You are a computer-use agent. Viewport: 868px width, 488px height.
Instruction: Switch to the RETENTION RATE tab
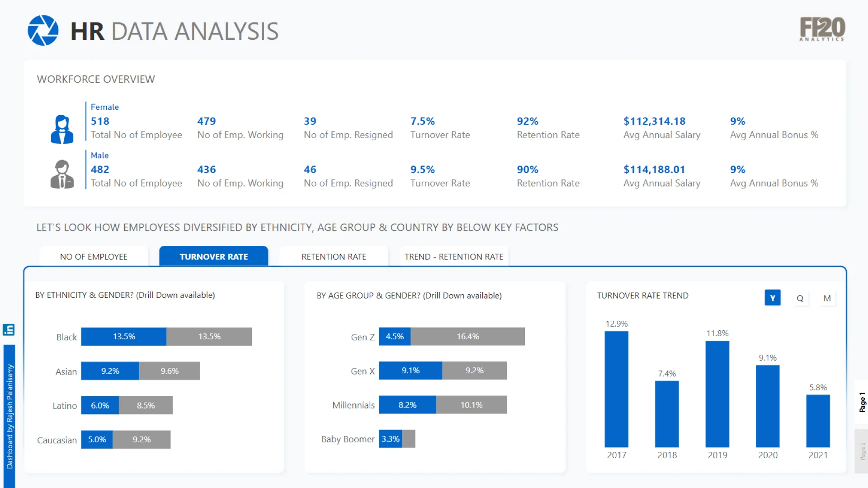click(334, 257)
